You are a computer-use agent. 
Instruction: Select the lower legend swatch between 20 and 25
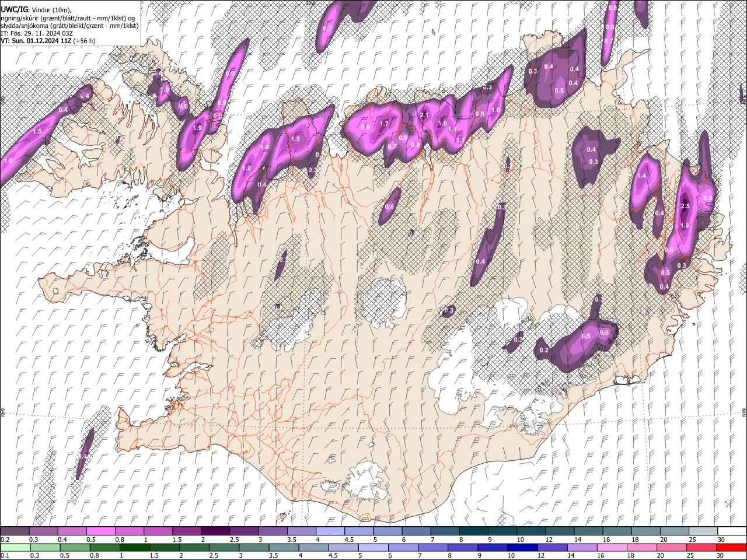coord(671,548)
